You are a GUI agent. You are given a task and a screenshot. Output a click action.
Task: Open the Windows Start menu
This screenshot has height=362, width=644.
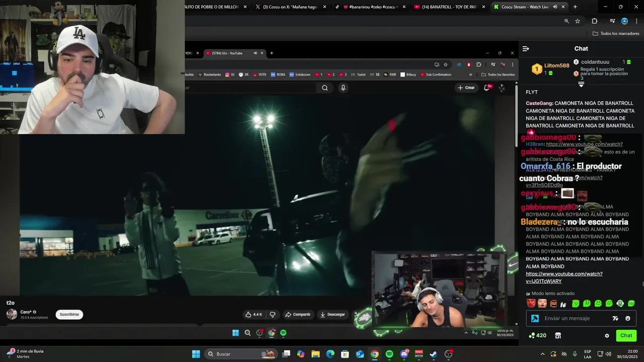click(x=196, y=354)
